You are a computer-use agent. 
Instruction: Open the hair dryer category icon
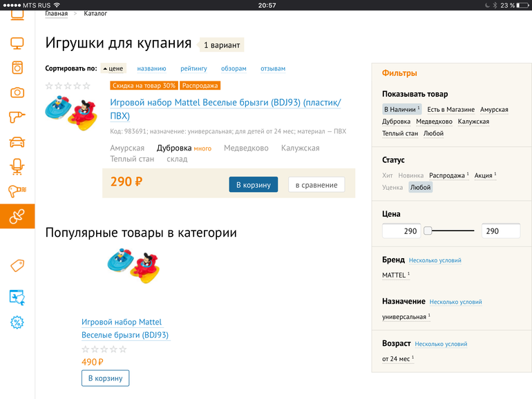[x=17, y=191]
